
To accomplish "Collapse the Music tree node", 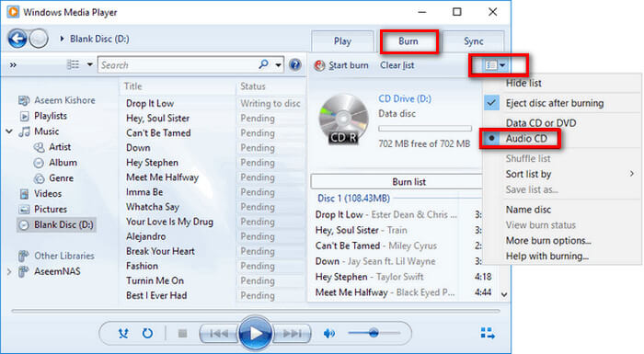I will tap(9, 131).
